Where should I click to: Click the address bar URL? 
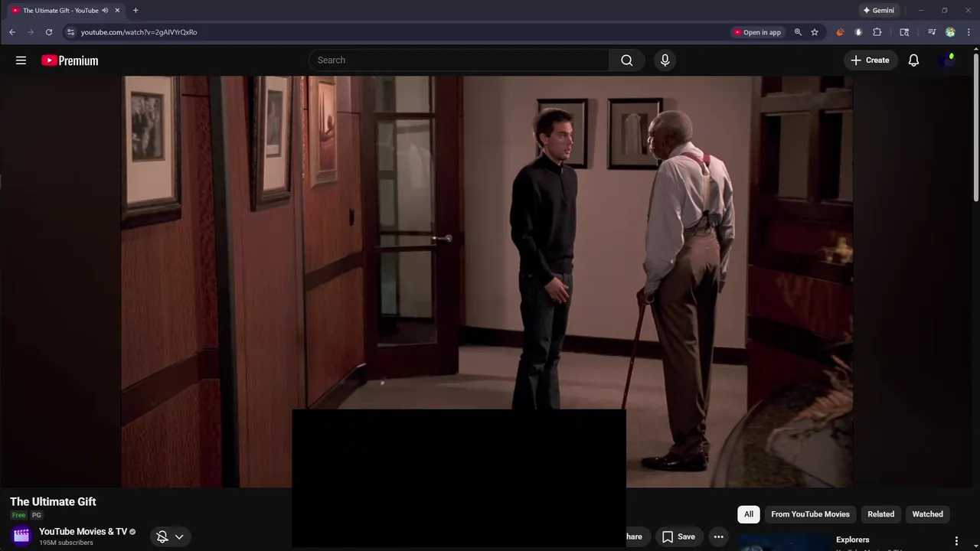[139, 32]
